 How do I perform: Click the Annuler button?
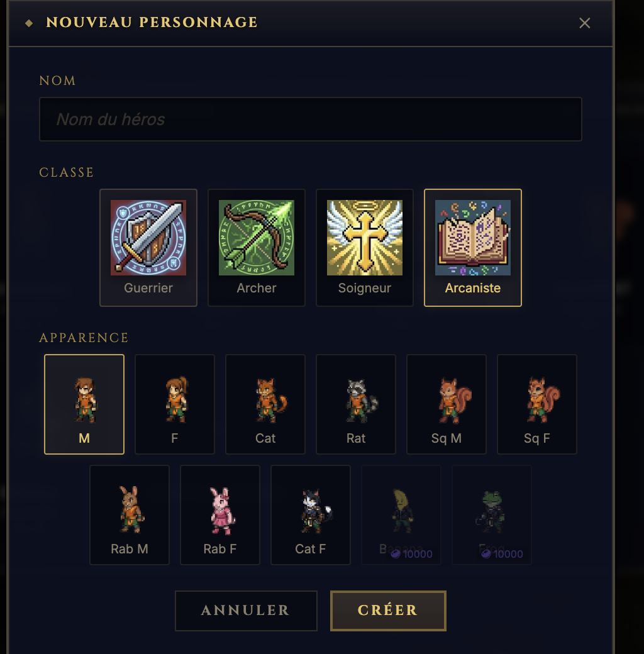(246, 610)
